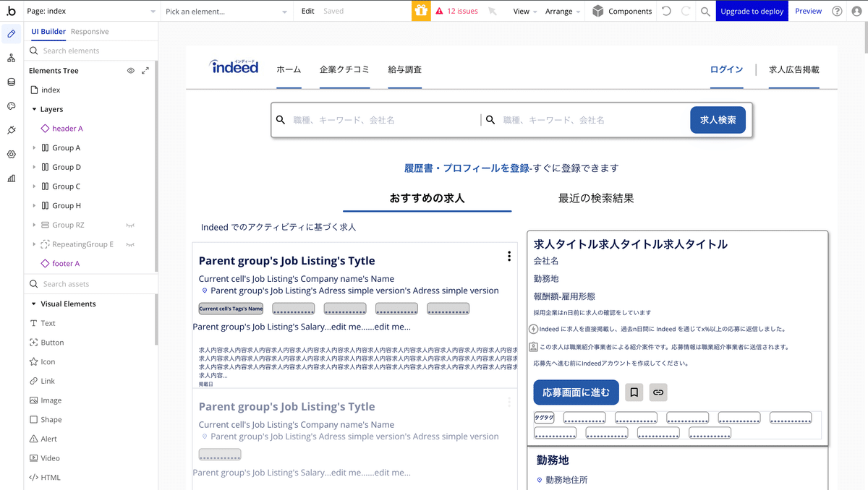Click the search magnifier in top toolbar
The width and height of the screenshot is (868, 490).
pos(705,12)
